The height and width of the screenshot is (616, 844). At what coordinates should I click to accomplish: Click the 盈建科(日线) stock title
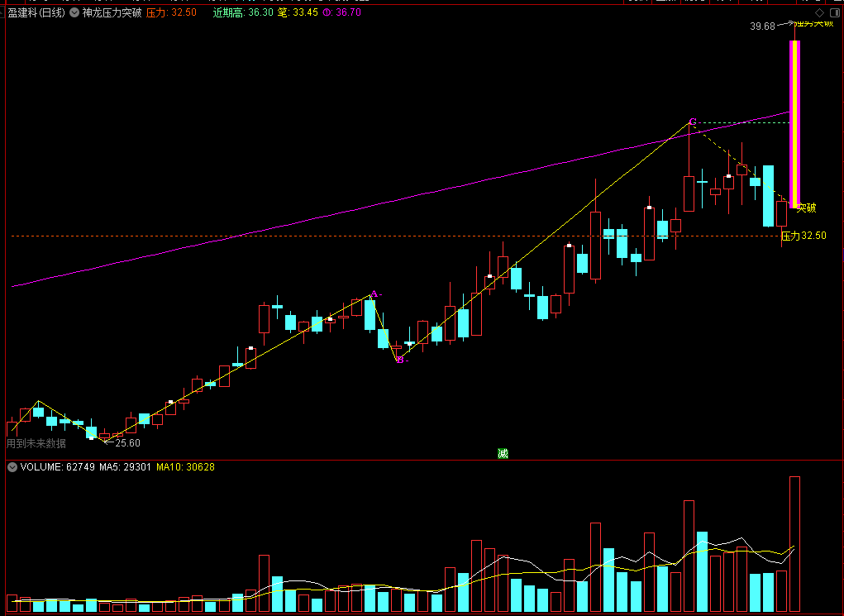(x=36, y=12)
